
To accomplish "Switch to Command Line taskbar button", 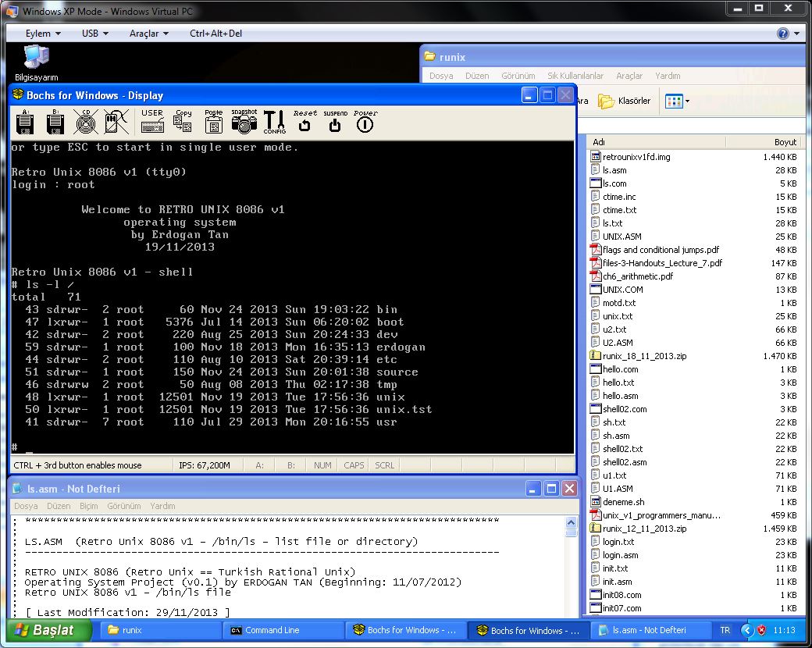I will [283, 630].
